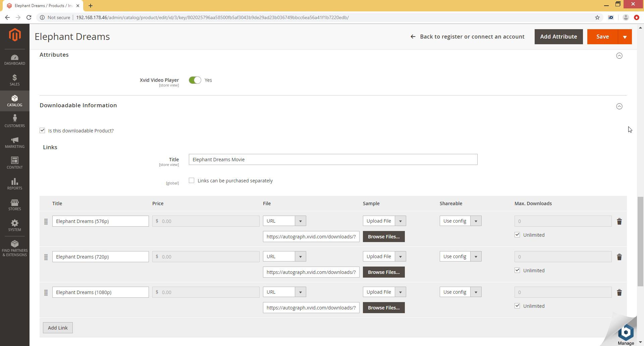The height and width of the screenshot is (346, 644).
Task: Open the Customers sidebar menu
Action: tap(15, 122)
